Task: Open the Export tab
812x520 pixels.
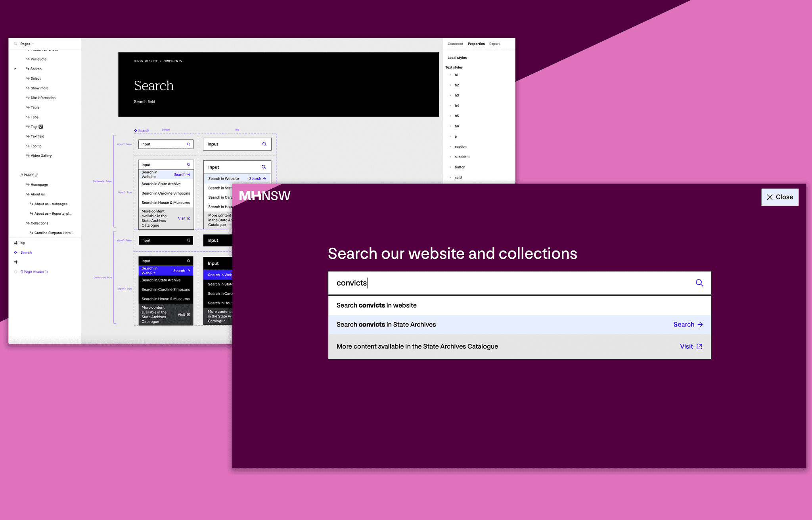Action: click(494, 44)
